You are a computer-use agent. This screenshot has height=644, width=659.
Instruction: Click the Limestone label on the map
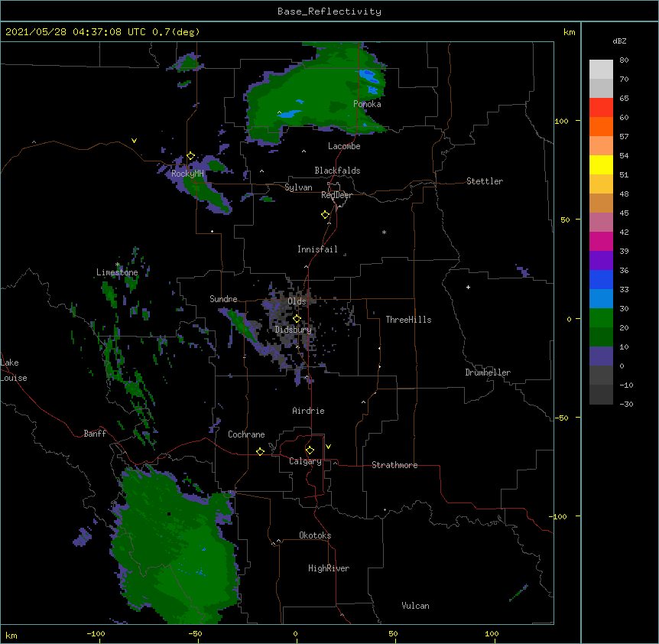[x=117, y=272]
